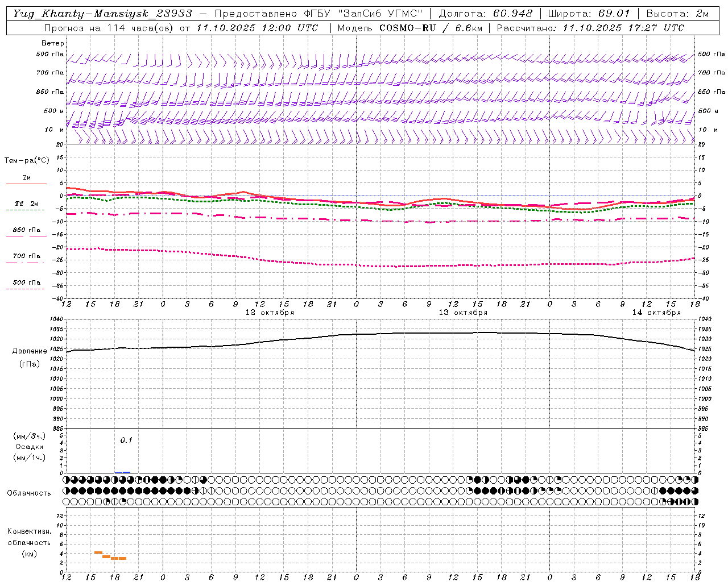Click the 'Осадки' precipitation label
The image size is (728, 582).
pos(30,447)
